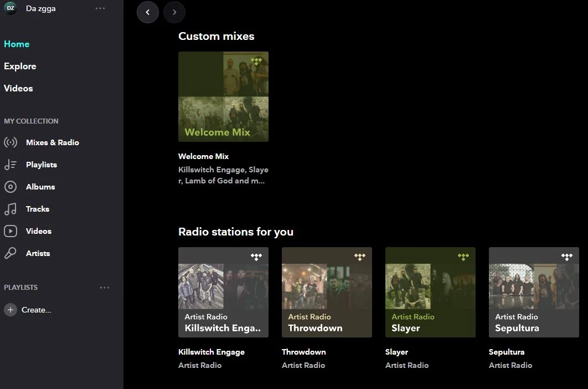Click the Videos play icon in My Collection
This screenshot has width=588, height=389.
(11, 231)
